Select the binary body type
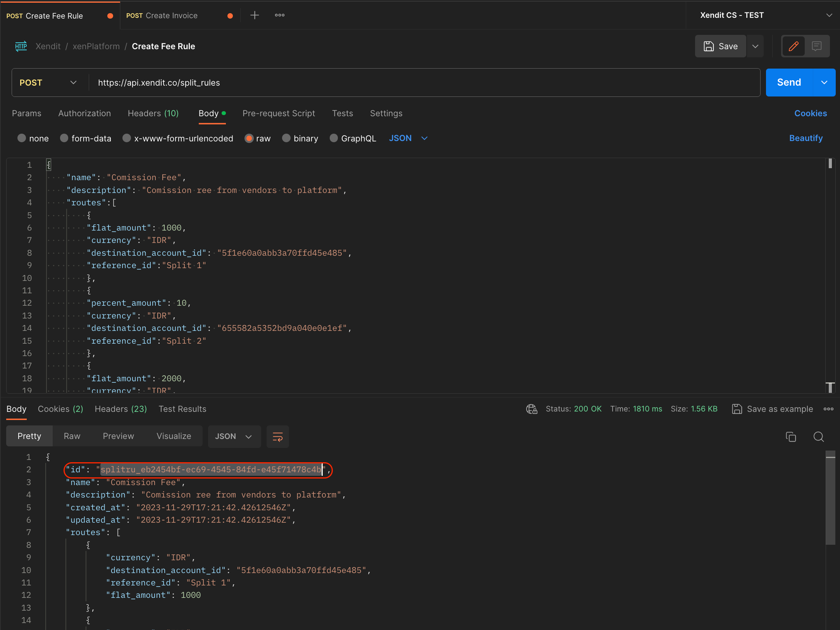Image resolution: width=840 pixels, height=630 pixels. click(x=286, y=138)
